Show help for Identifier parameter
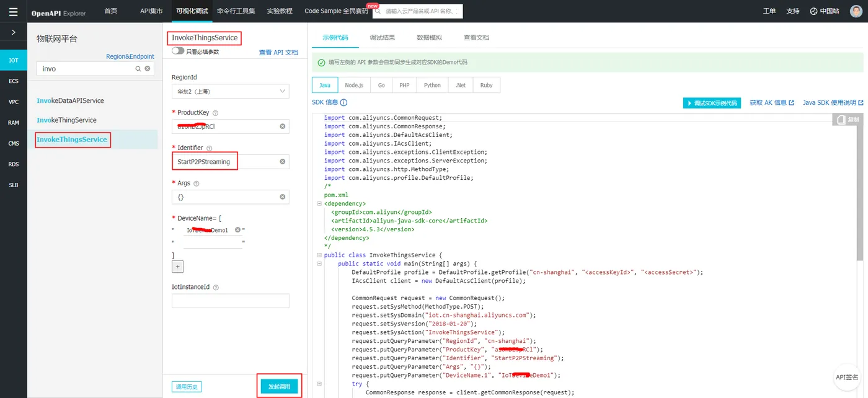 tap(209, 148)
